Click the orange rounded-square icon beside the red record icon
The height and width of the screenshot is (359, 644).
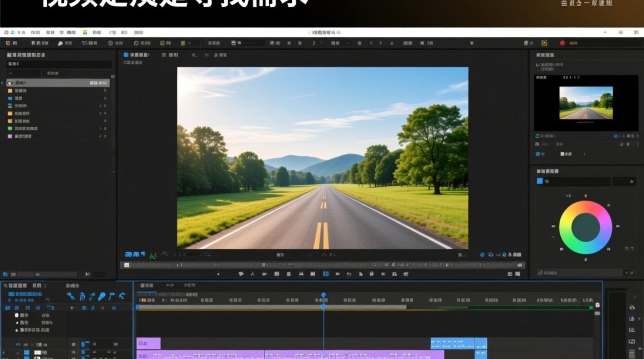[544, 43]
